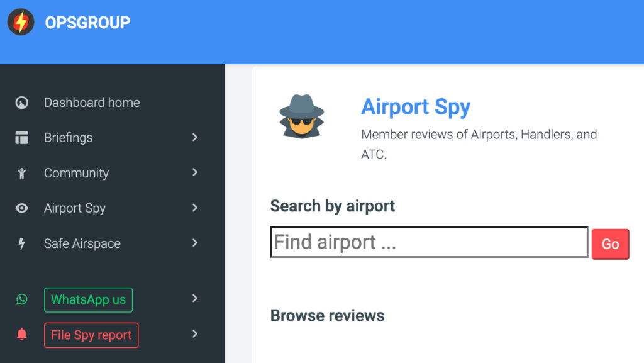
Task: Click the Dashboard home gauge icon
Action: click(x=22, y=103)
